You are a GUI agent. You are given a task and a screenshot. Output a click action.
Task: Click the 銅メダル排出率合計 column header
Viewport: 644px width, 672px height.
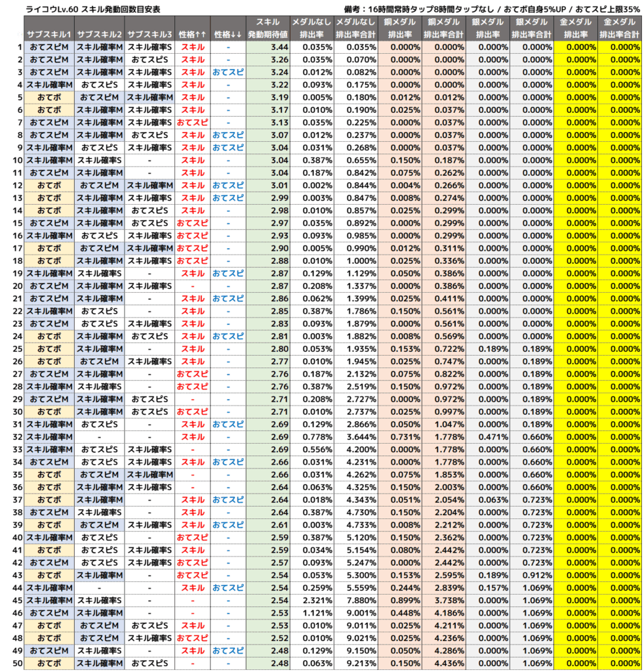point(443,28)
